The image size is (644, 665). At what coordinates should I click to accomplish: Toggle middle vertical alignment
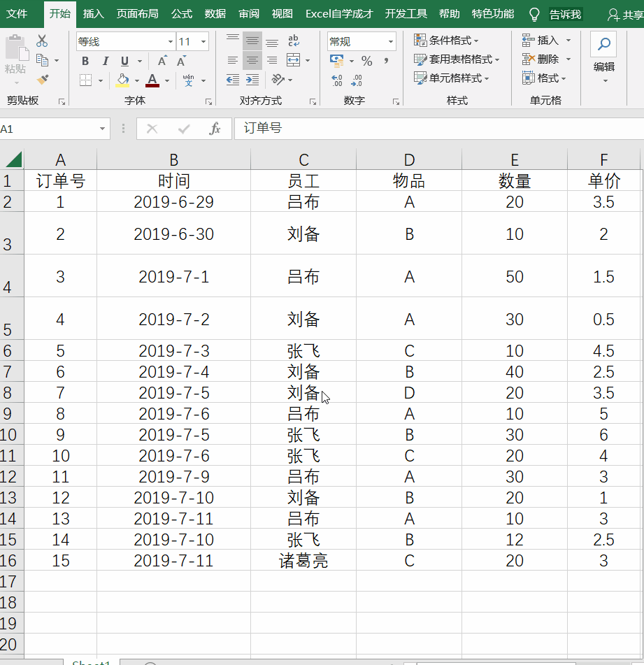pos(252,41)
